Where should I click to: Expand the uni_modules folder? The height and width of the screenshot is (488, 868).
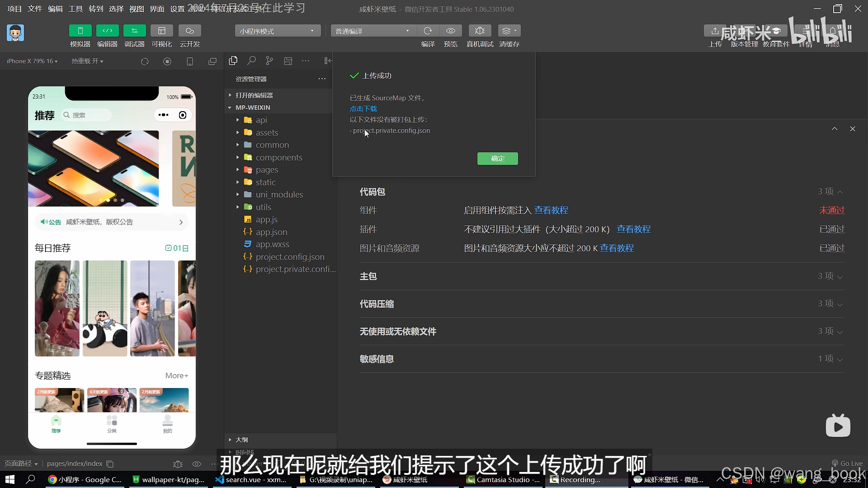tap(280, 195)
